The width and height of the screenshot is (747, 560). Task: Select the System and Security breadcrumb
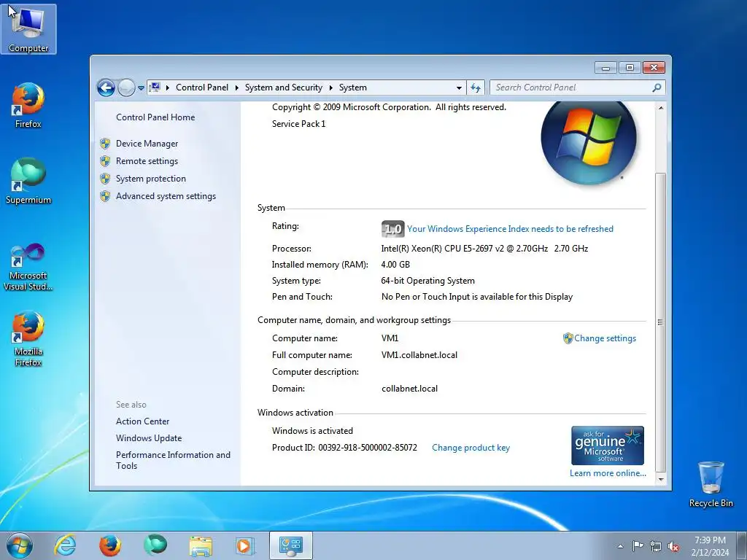(x=284, y=87)
